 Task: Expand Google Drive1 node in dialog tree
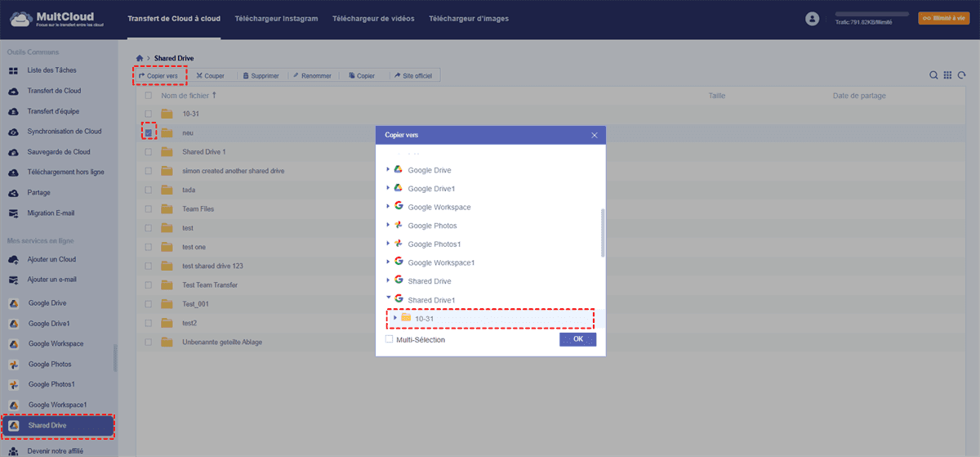[388, 189]
